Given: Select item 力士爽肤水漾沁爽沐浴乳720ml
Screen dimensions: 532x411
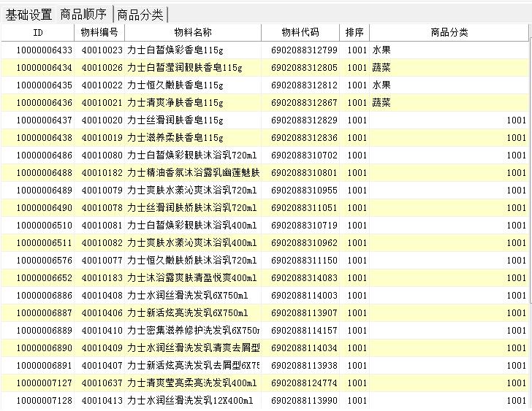Looking at the screenshot, I should coord(192,191).
